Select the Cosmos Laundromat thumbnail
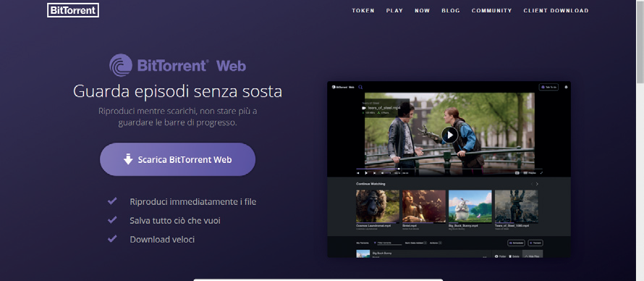 pos(378,206)
